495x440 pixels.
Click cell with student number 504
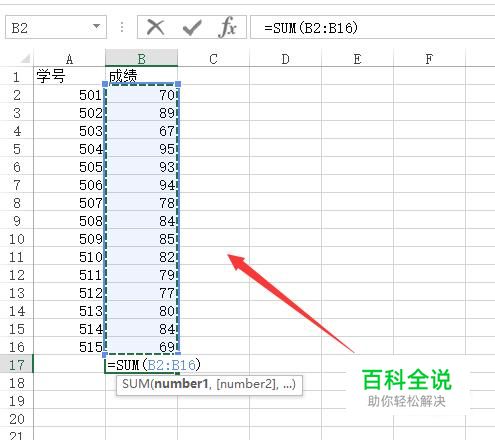tap(69, 149)
